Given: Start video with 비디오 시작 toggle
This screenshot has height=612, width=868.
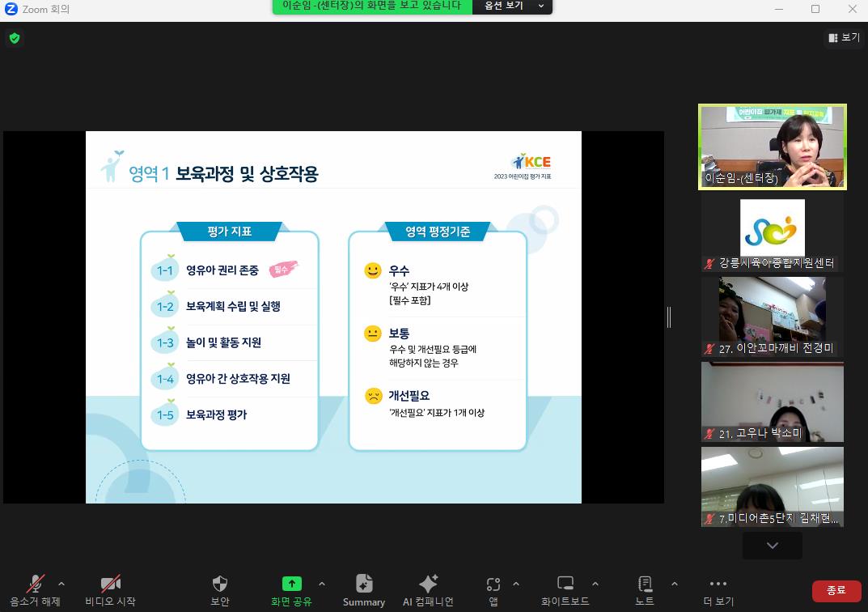Looking at the screenshot, I should [111, 584].
